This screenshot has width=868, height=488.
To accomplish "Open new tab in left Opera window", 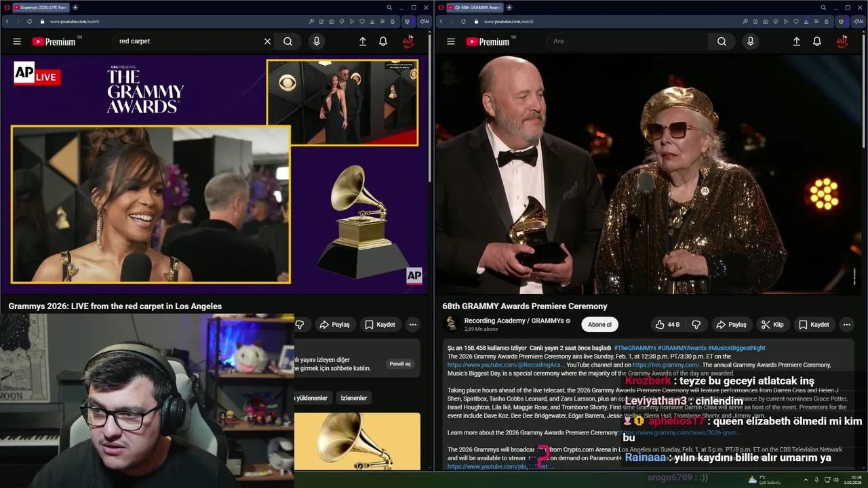I will coord(75,7).
